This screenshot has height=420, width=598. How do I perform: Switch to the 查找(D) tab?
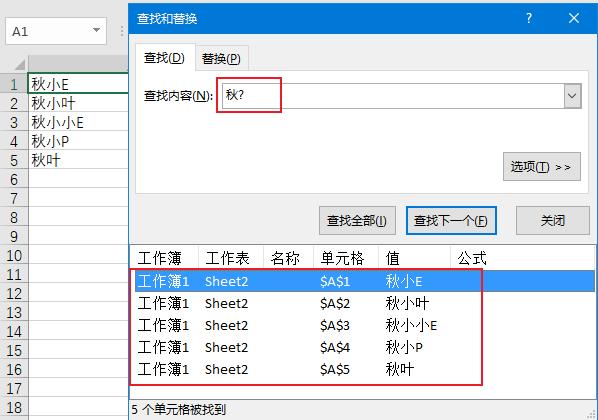tap(164, 58)
